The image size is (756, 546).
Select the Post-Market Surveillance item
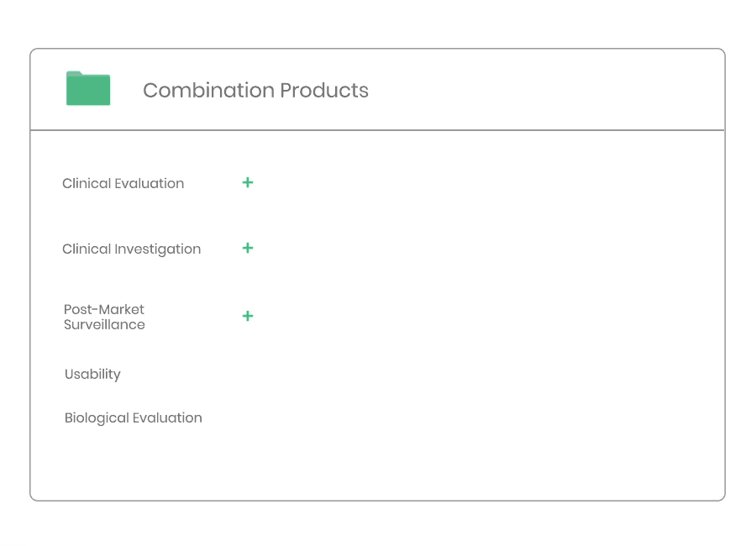(104, 317)
